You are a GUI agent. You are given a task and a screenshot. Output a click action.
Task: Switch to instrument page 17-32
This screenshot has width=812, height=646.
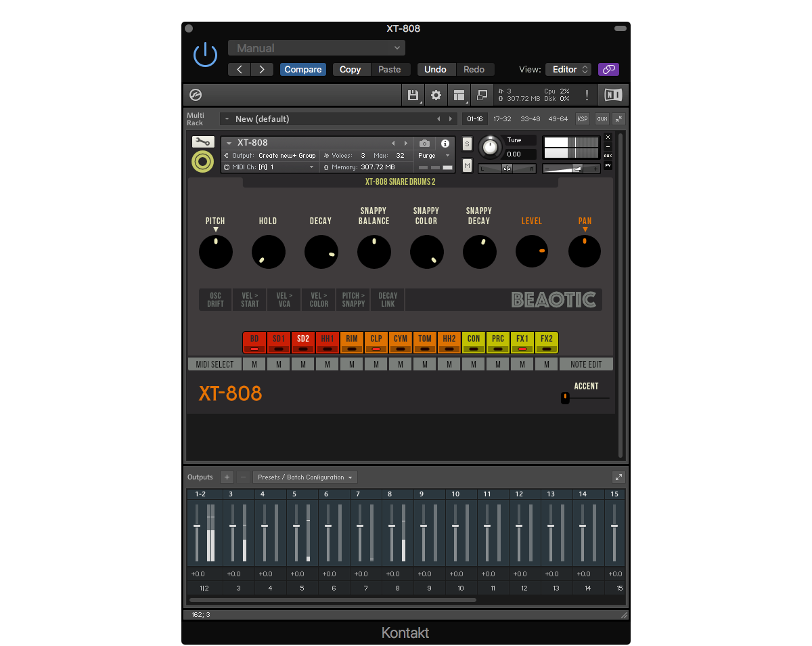tap(502, 119)
